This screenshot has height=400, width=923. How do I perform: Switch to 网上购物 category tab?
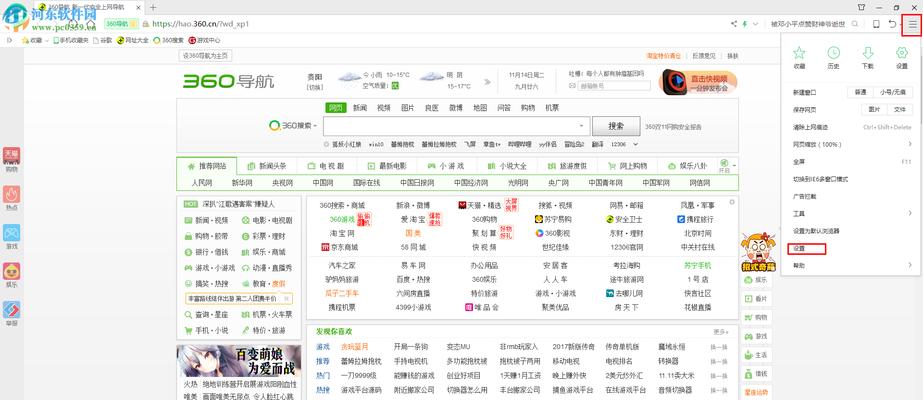click(627, 166)
